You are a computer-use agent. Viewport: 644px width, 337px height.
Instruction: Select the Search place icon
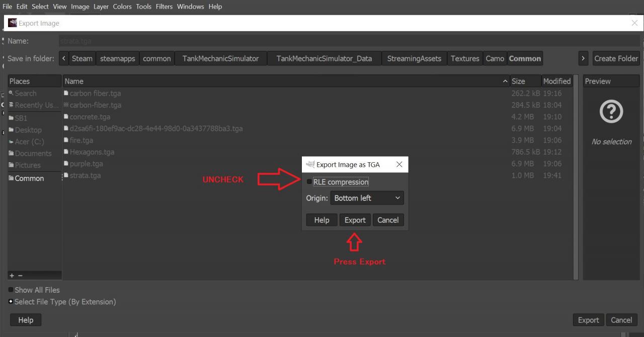(11, 93)
